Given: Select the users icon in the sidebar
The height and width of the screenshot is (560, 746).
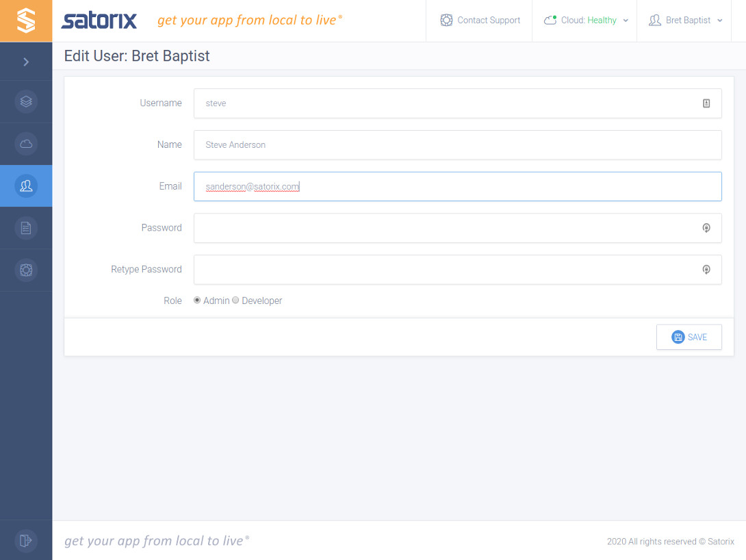Looking at the screenshot, I should coord(26,186).
